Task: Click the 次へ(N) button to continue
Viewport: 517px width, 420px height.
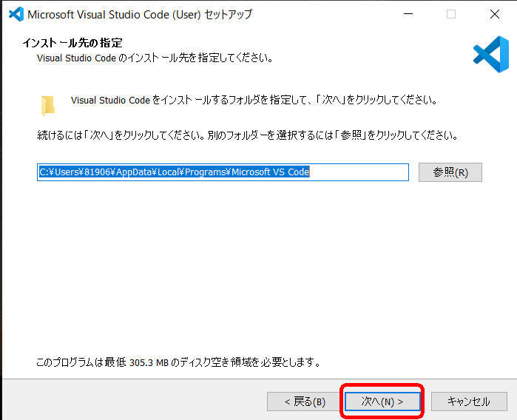Action: [x=382, y=402]
